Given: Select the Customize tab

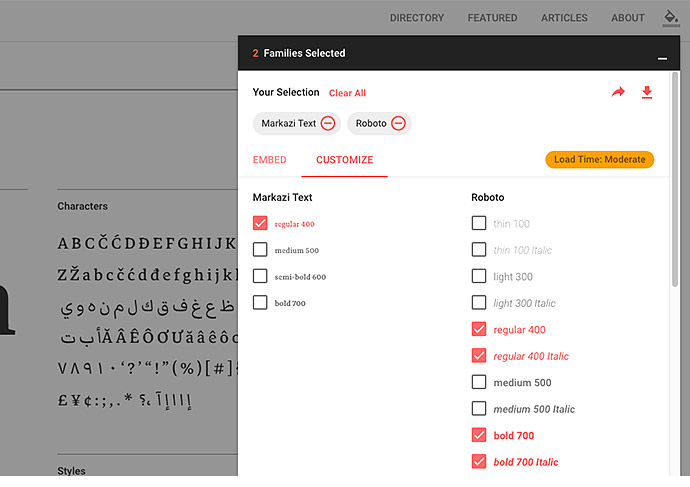Looking at the screenshot, I should (x=345, y=160).
